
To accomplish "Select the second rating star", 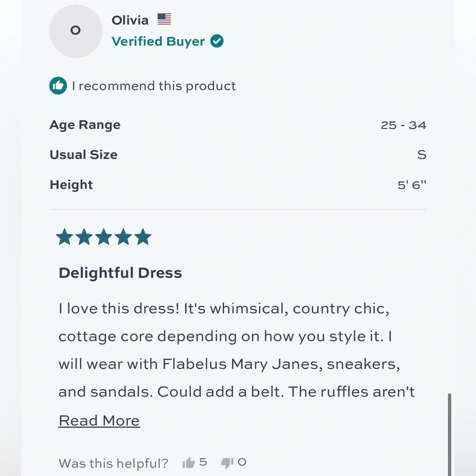I will tap(84, 237).
